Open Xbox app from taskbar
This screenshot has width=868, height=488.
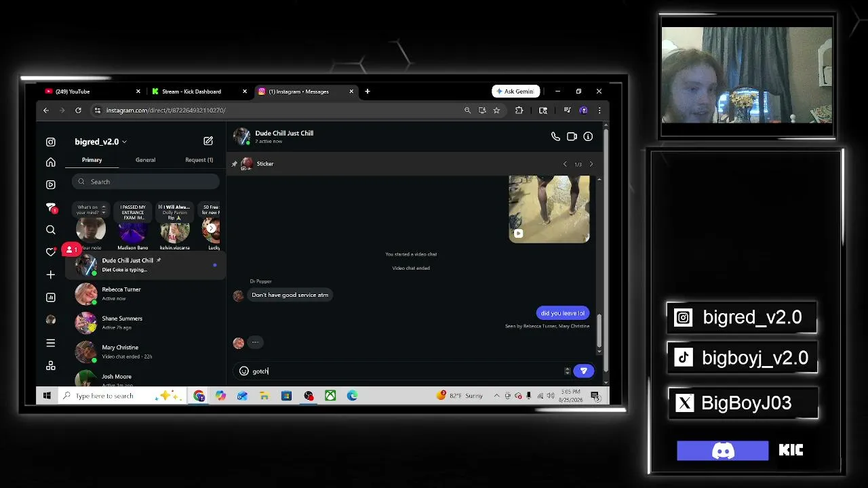click(330, 396)
